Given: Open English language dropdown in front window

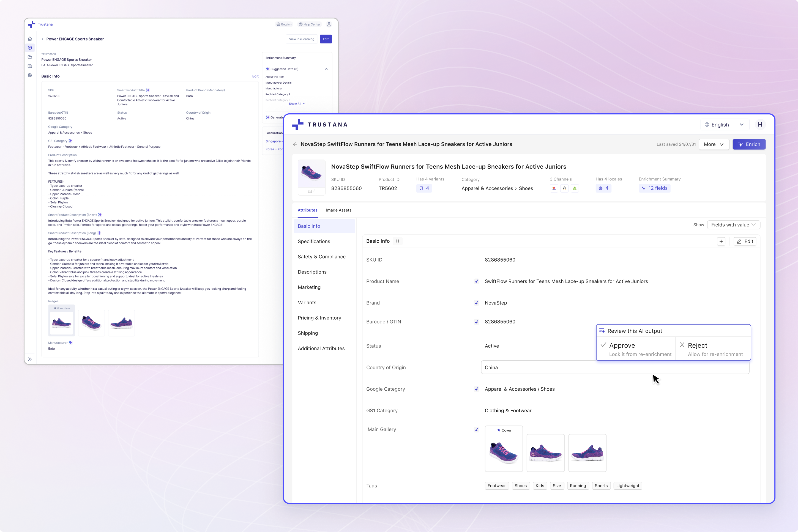Looking at the screenshot, I should click(x=724, y=125).
